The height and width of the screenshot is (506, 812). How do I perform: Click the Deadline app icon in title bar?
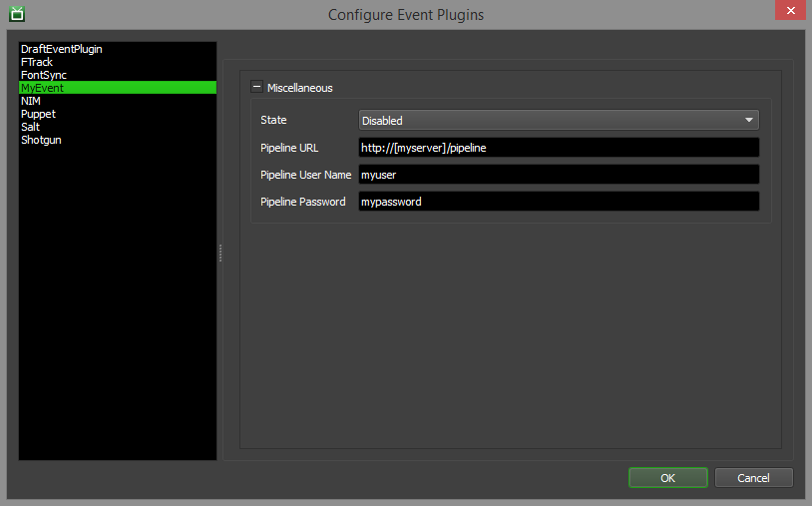coord(16,14)
